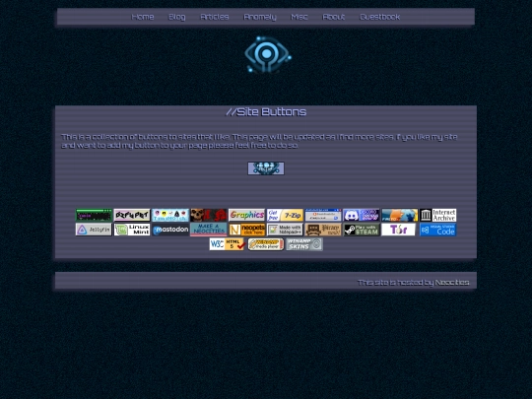Click the Mastodon button
Image resolution: width=532 pixels, height=399 pixels.
click(170, 230)
